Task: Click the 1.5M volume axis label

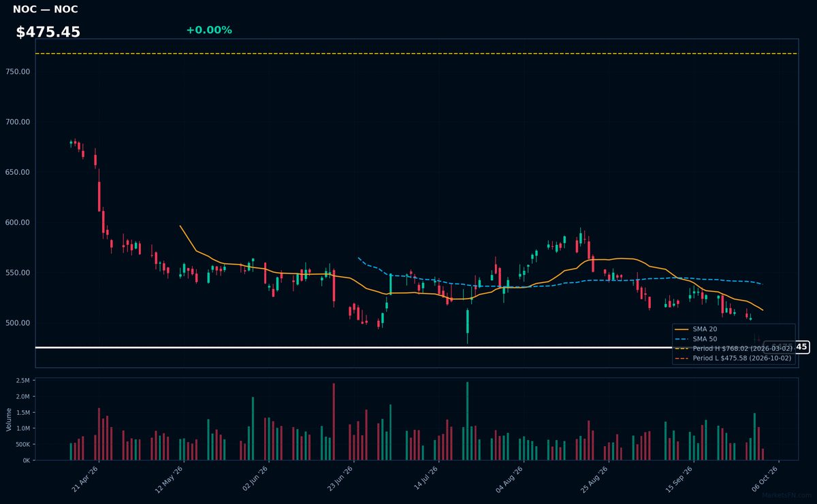Action: [23, 412]
